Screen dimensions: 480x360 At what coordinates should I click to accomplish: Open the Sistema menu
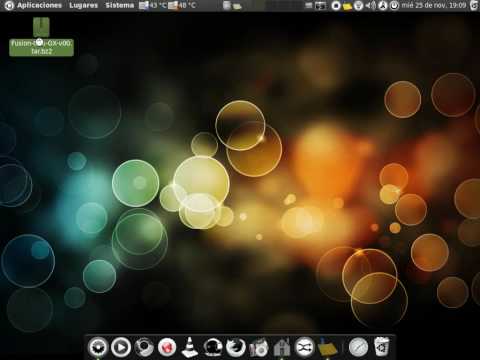coord(119,5)
